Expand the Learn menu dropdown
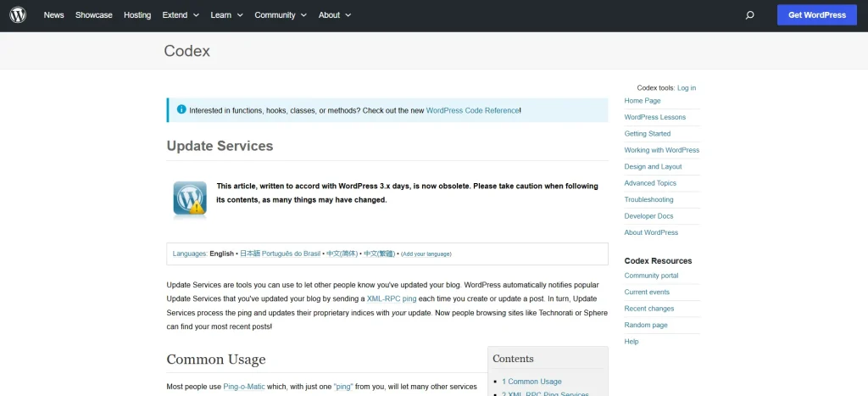 (226, 15)
